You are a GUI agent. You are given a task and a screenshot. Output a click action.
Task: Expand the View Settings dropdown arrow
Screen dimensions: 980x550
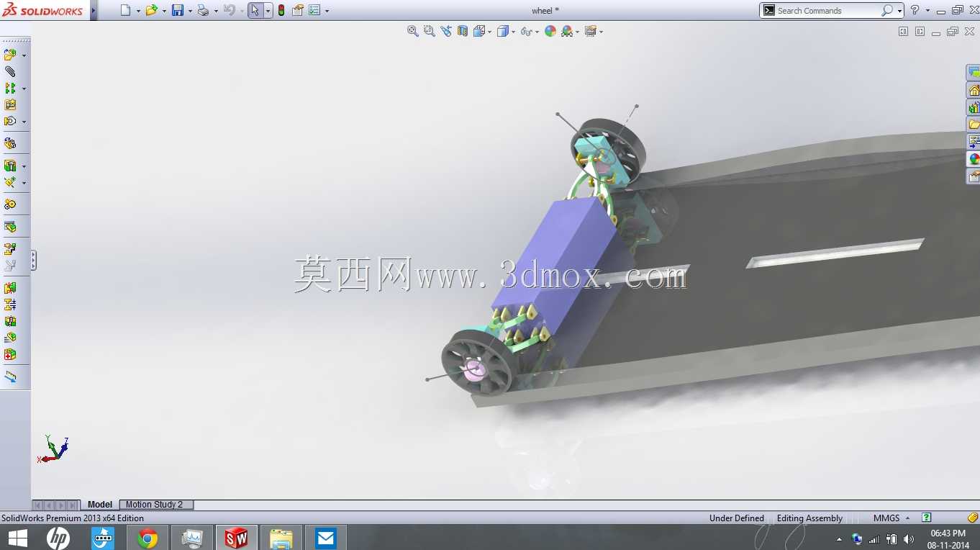601,32
